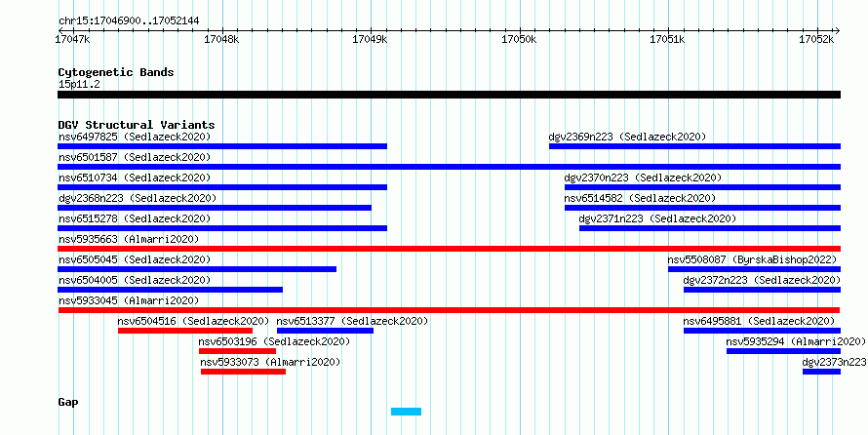Viewport: 868px width, 435px height.
Task: Select the nsv6504005 (Sedlazeck2020) label
Action: [x=135, y=280]
